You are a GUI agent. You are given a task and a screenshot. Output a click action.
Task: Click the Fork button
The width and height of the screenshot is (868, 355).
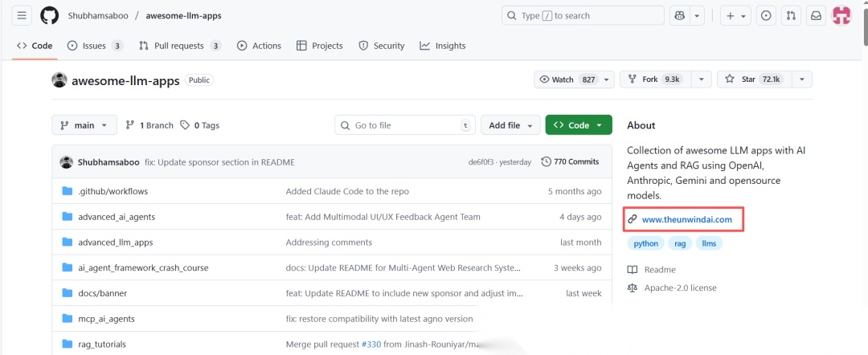[x=656, y=80]
